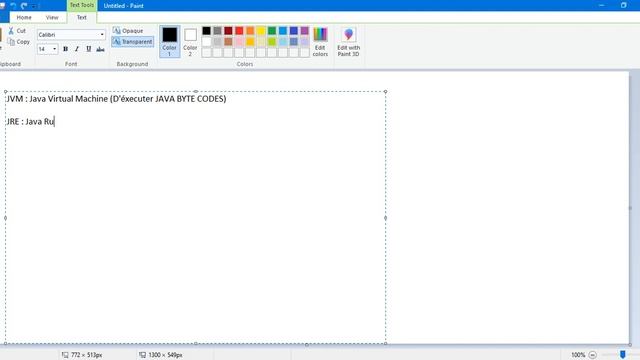
Task: Toggle Italic text formatting
Action: 77,49
